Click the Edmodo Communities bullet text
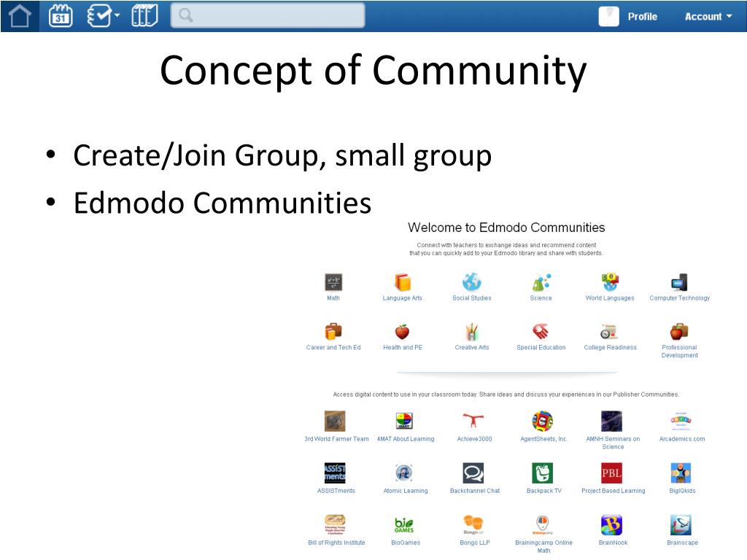 [x=222, y=203]
